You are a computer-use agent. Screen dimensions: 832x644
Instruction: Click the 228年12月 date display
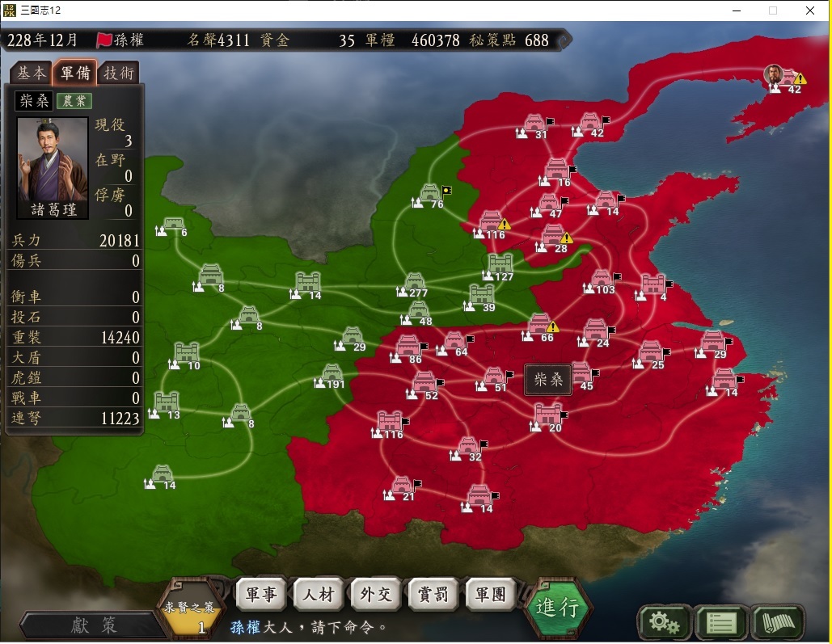42,40
